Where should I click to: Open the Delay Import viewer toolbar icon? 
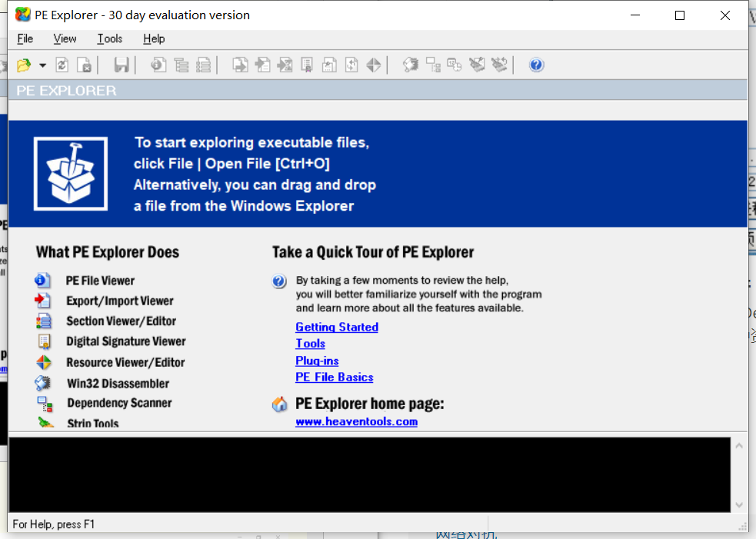285,65
